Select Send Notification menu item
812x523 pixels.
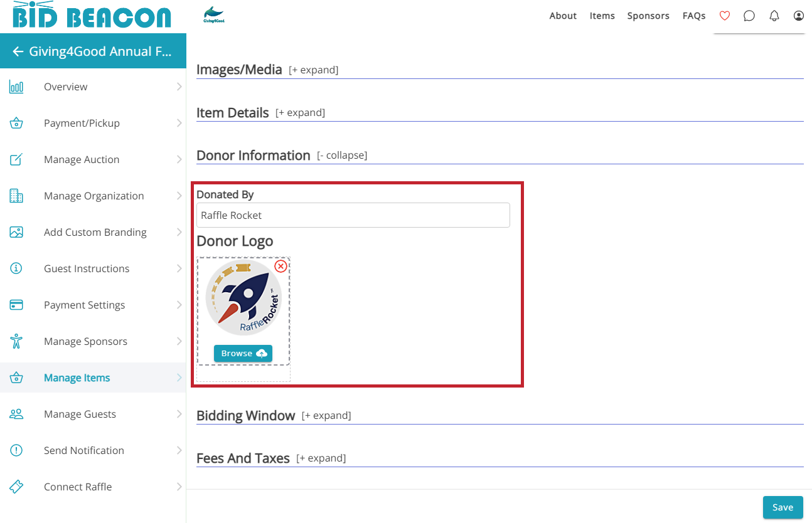[x=93, y=451]
